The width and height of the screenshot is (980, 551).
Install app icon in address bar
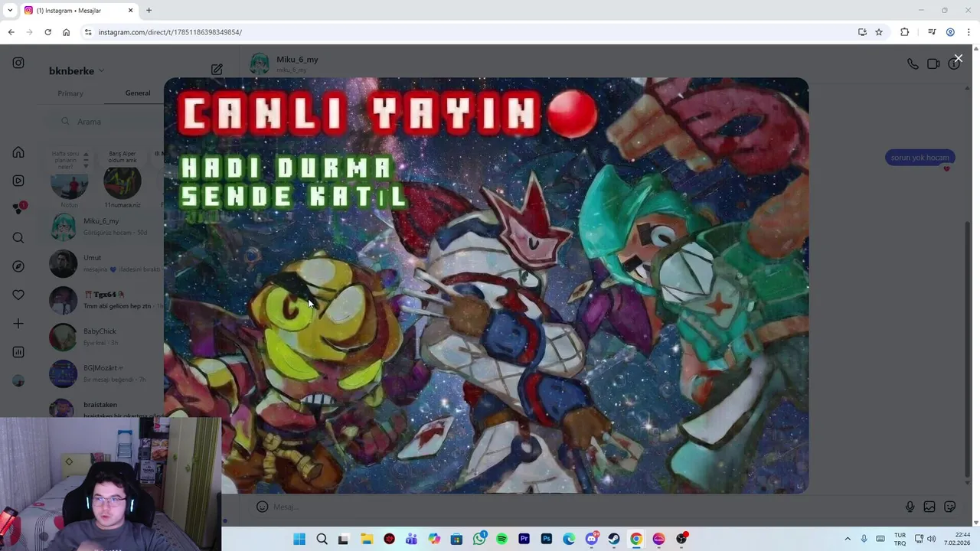click(862, 32)
